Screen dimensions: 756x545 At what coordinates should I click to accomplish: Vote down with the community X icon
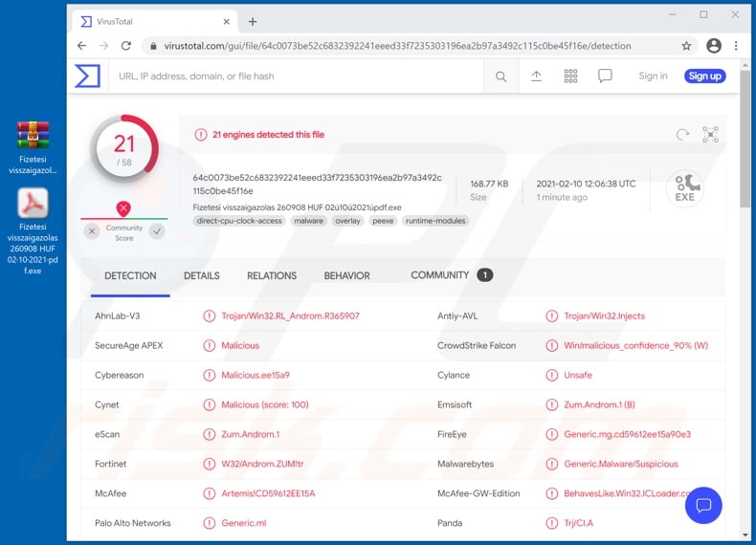92,231
